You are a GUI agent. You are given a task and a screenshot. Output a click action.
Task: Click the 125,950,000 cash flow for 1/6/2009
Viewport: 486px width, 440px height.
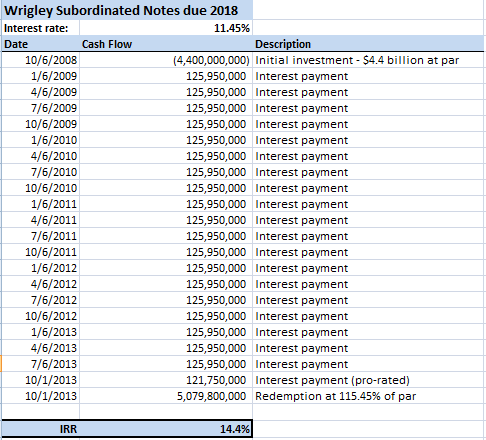pos(166,76)
